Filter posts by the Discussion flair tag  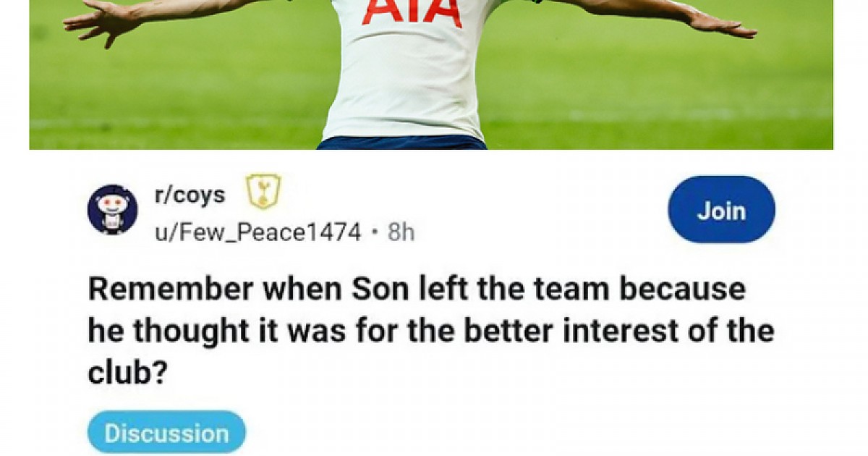(x=166, y=433)
